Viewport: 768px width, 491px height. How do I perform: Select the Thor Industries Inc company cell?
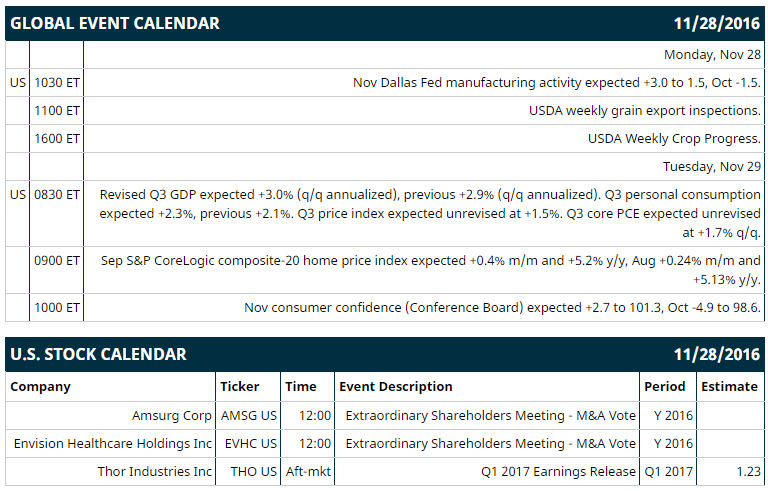(x=155, y=471)
